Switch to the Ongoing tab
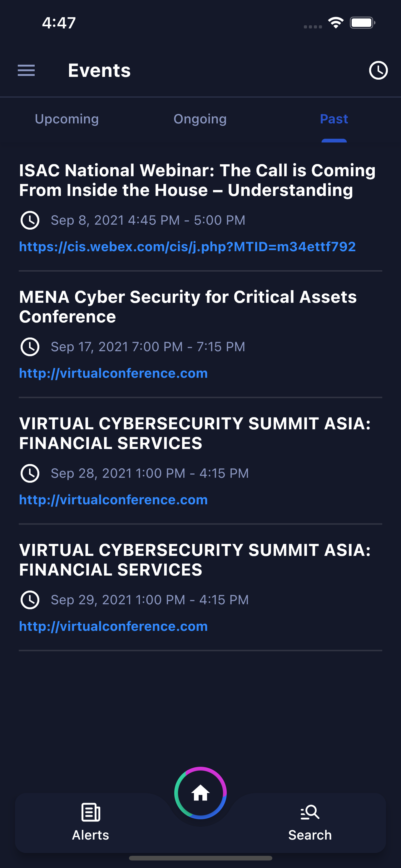The width and height of the screenshot is (401, 868). pyautogui.click(x=200, y=119)
